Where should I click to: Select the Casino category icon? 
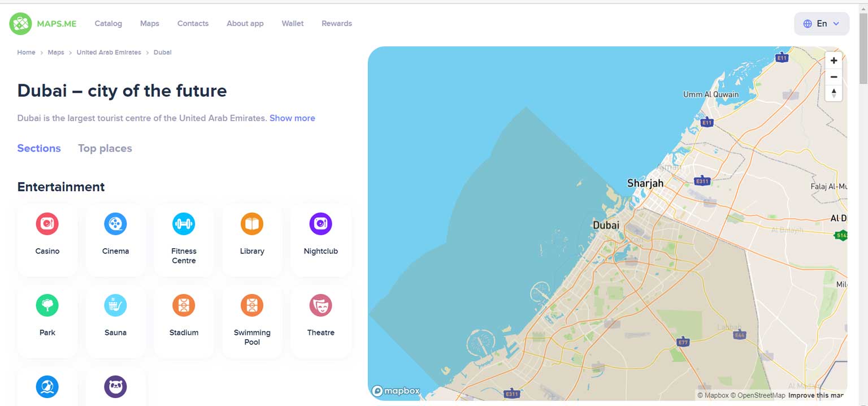tap(47, 223)
